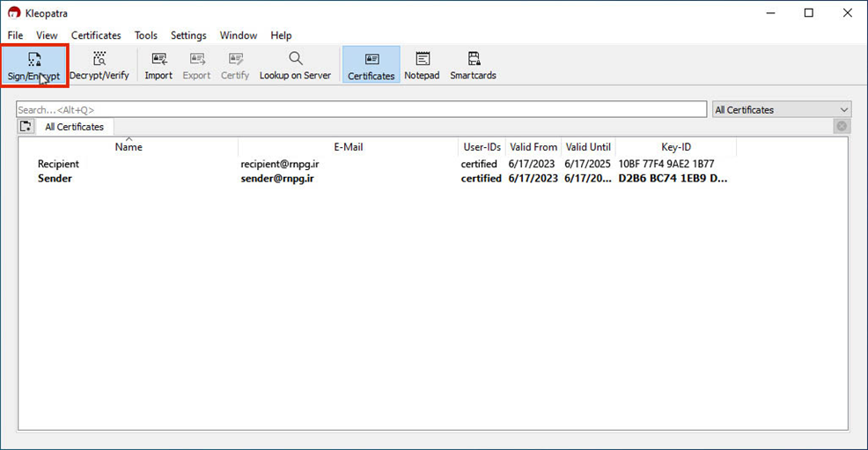The image size is (868, 450).
Task: Click the sender@rnpg.ir email cell
Action: (x=277, y=178)
